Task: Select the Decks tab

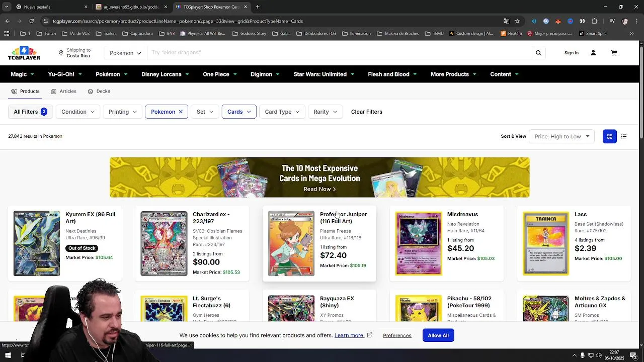Action: coord(99,92)
